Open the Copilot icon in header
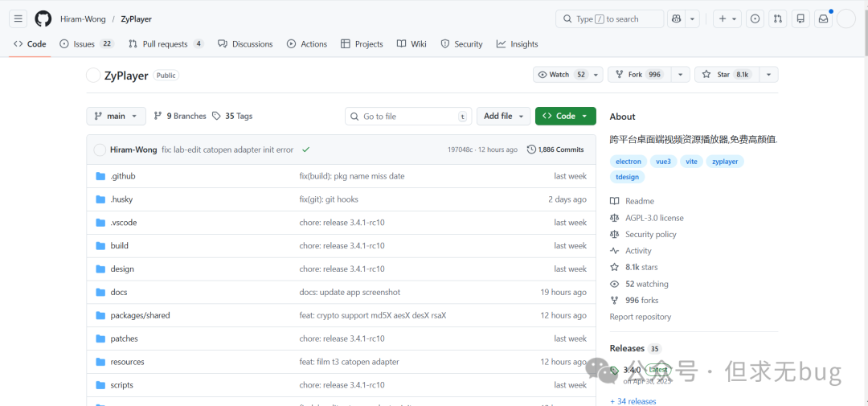 coord(676,18)
